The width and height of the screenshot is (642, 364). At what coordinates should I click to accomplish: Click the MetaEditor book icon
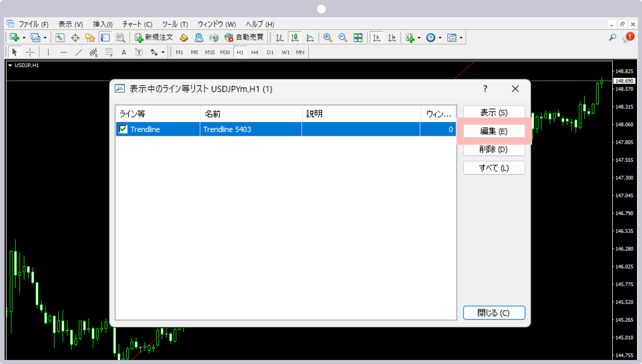tap(184, 37)
